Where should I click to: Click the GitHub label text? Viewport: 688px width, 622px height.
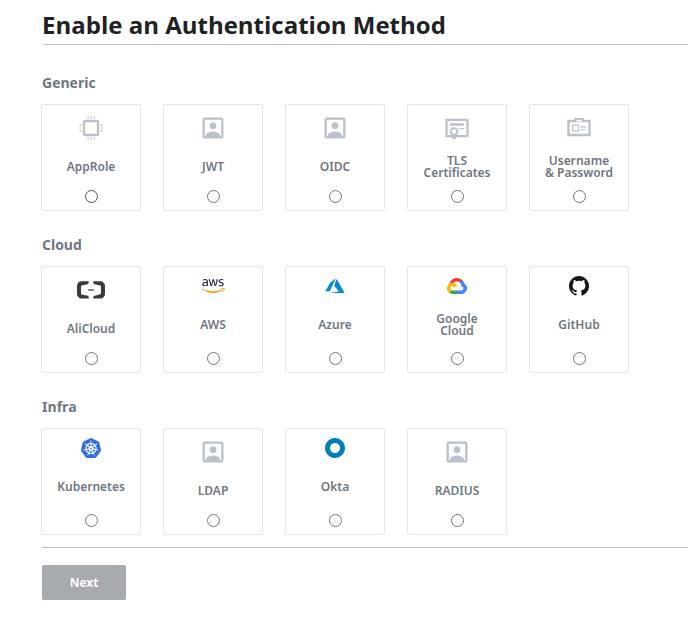pos(579,325)
